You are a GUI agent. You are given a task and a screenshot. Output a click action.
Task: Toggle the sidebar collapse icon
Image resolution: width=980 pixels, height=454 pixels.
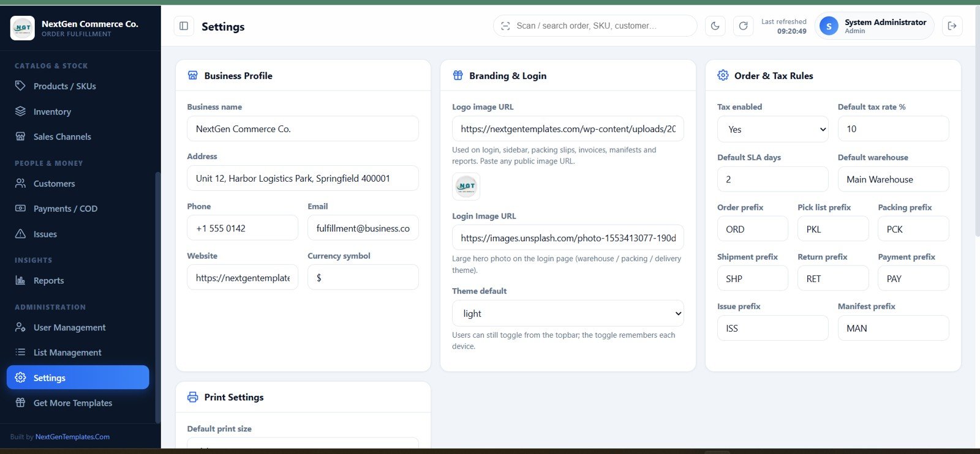pyautogui.click(x=184, y=26)
